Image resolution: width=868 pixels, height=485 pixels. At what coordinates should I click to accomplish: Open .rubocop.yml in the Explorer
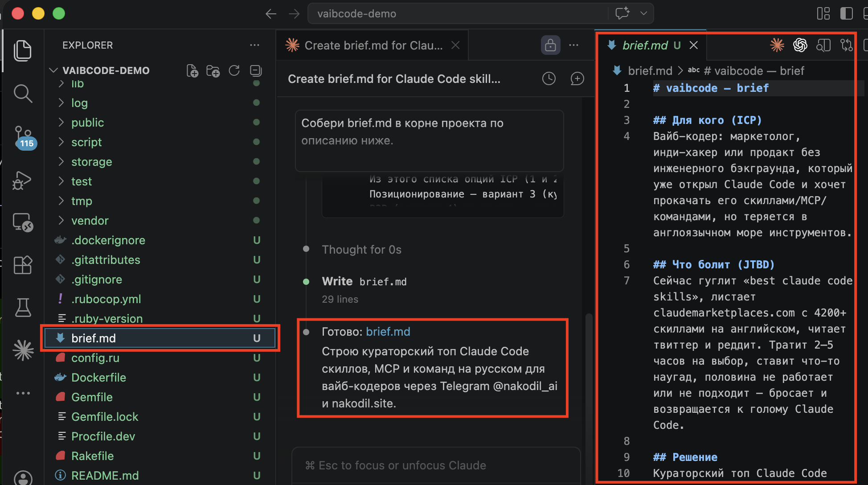coord(161,299)
